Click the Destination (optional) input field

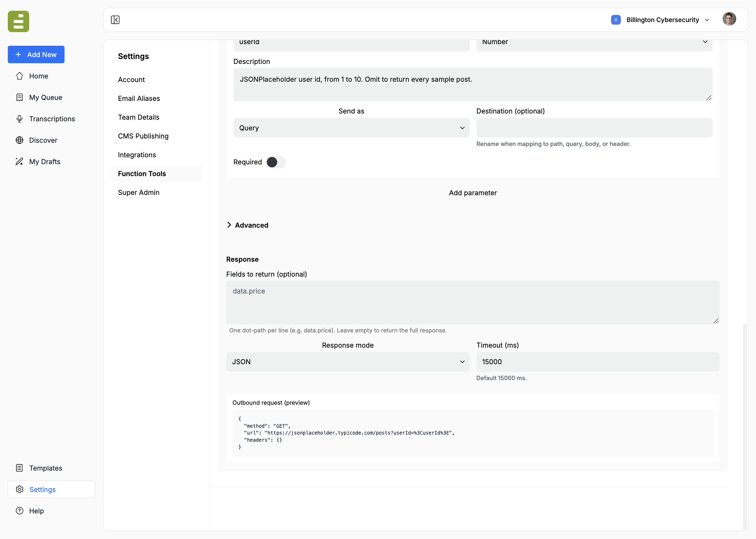pyautogui.click(x=594, y=128)
